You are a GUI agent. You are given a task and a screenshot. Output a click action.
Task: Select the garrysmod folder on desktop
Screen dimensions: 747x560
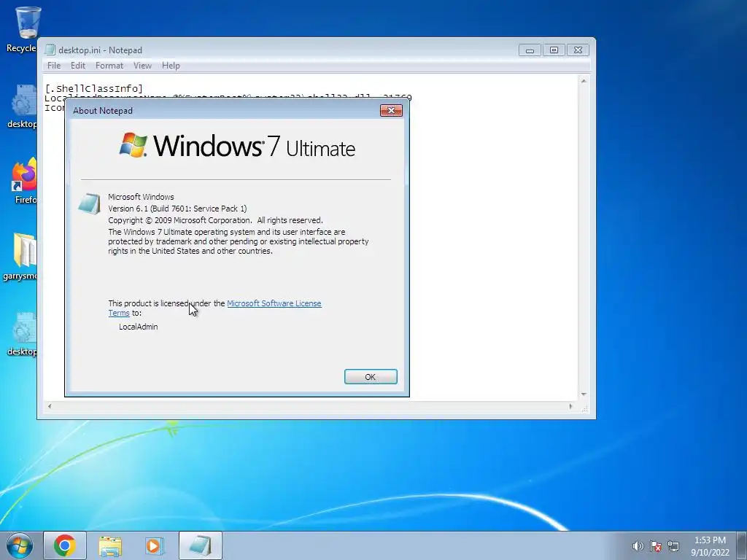coord(20,256)
